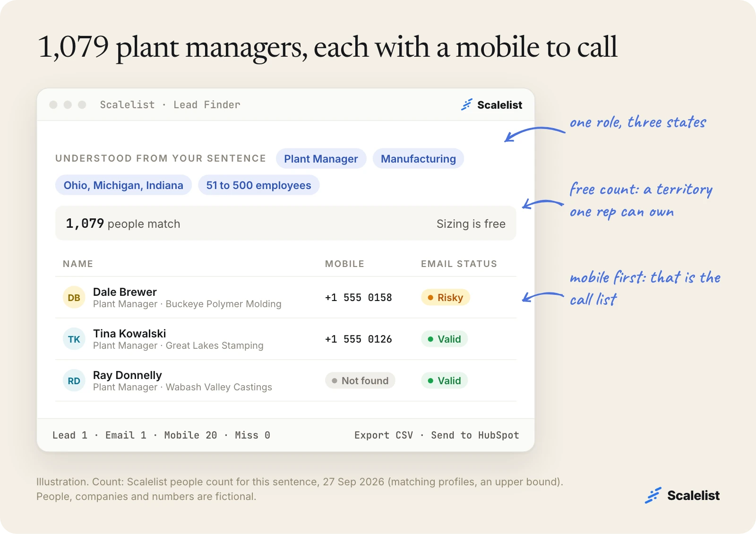Click the Sizing is free label

[471, 224]
